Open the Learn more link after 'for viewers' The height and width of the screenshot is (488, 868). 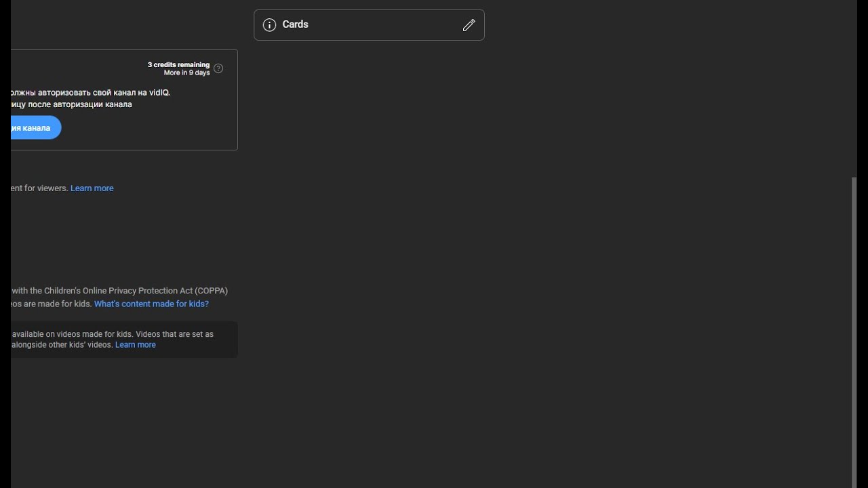point(92,188)
